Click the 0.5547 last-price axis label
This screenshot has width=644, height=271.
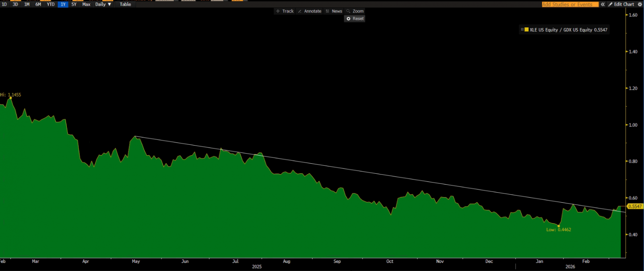pos(635,206)
